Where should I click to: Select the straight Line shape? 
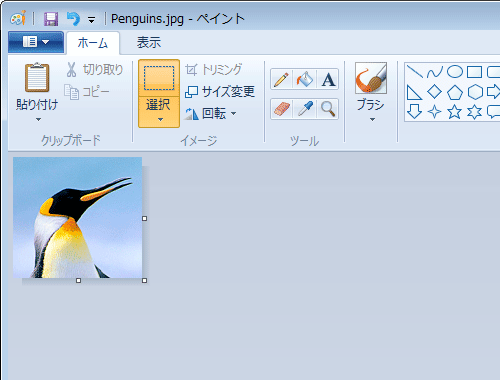click(x=415, y=71)
